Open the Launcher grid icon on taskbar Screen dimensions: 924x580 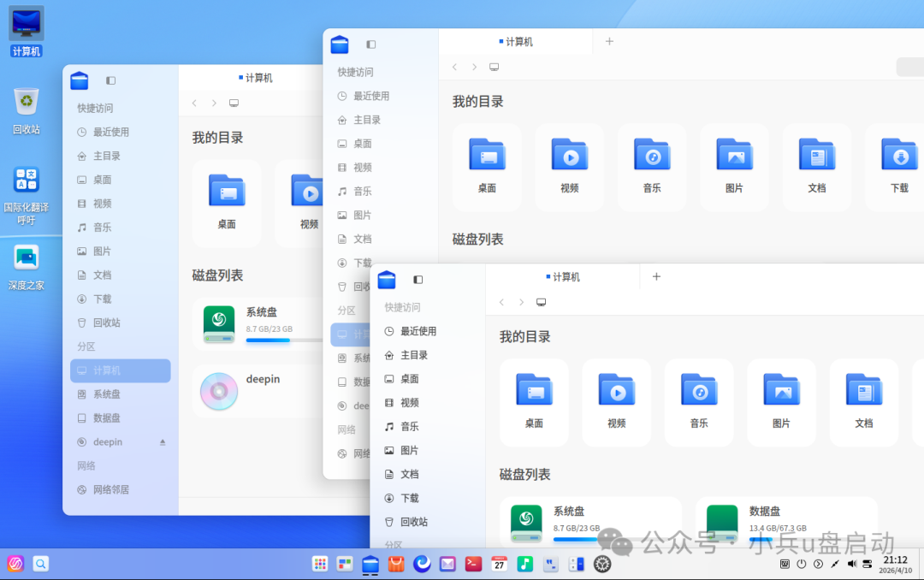coord(321,564)
